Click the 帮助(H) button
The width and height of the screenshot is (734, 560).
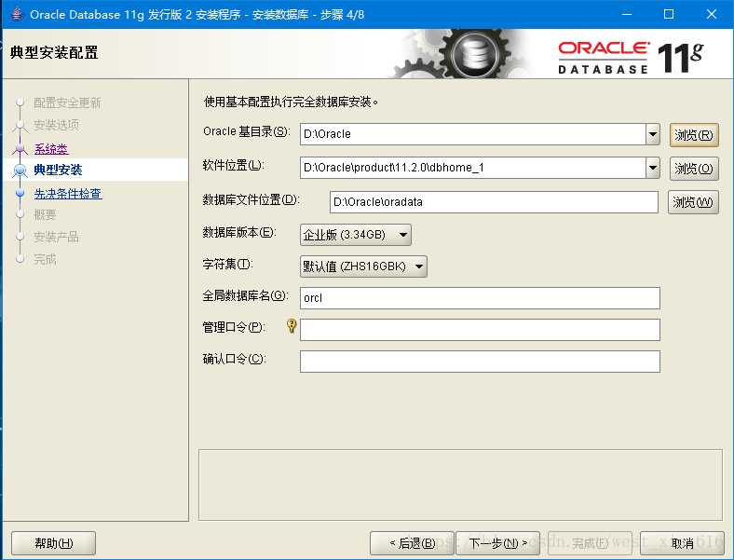[x=53, y=543]
